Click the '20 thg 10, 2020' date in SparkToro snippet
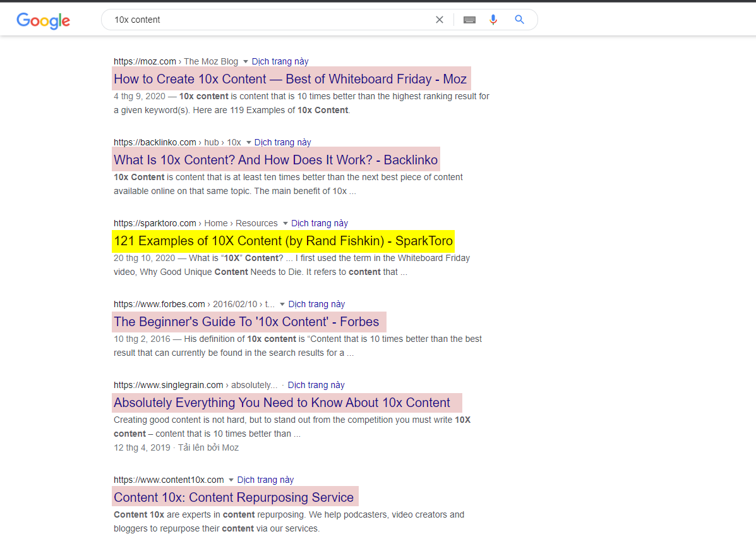The height and width of the screenshot is (553, 756). (144, 258)
